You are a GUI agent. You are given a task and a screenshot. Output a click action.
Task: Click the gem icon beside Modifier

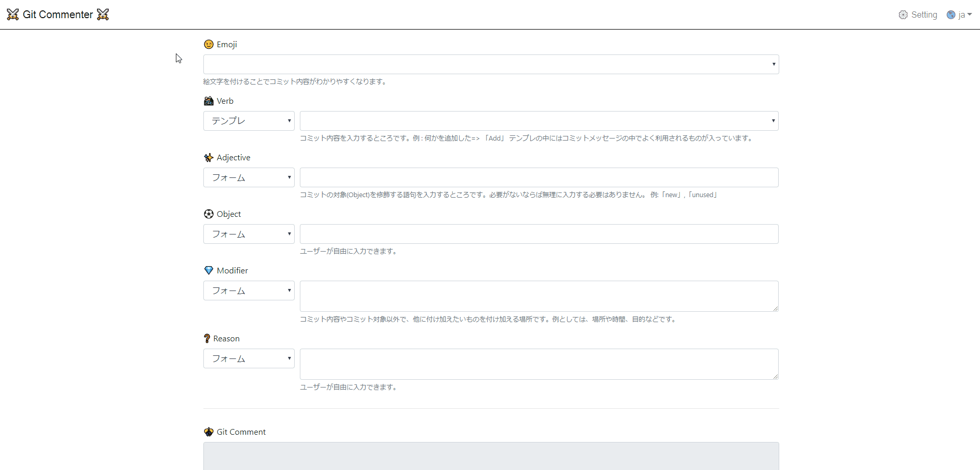(x=209, y=270)
